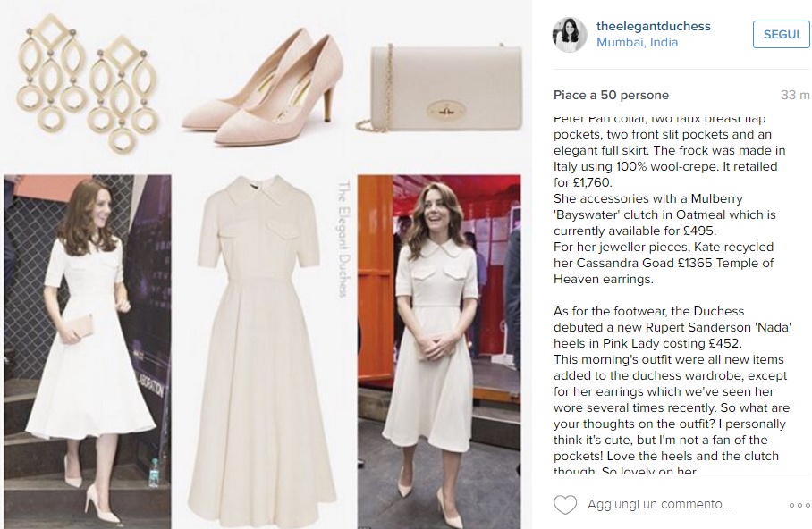Click the caption text about Rupert Sanderson heels
The height and width of the screenshot is (529, 812).
(672, 327)
